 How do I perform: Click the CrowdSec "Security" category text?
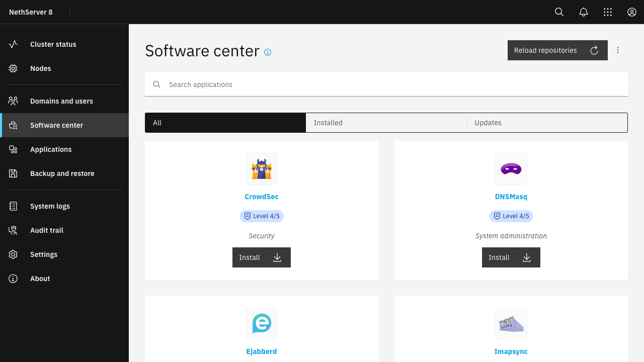pos(262,236)
